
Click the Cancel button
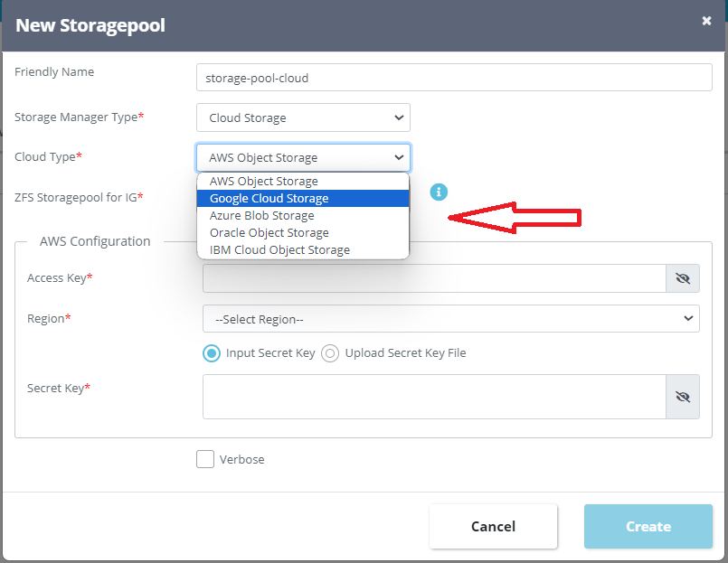[x=493, y=526]
